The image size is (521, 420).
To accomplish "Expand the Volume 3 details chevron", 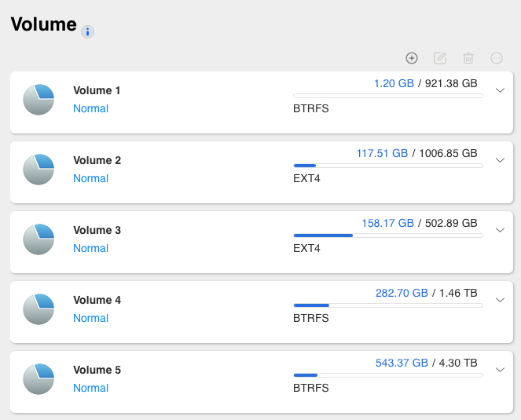I will click(x=500, y=230).
